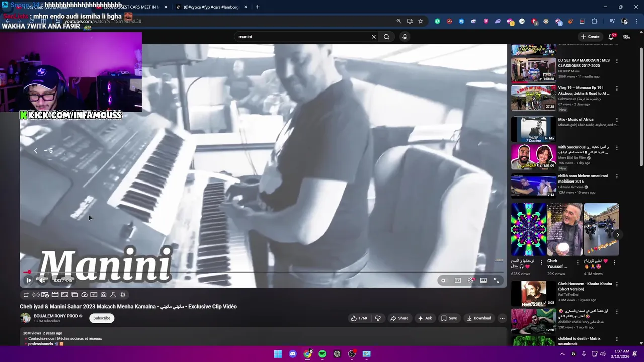Open Discord from the taskbar

tap(293, 354)
